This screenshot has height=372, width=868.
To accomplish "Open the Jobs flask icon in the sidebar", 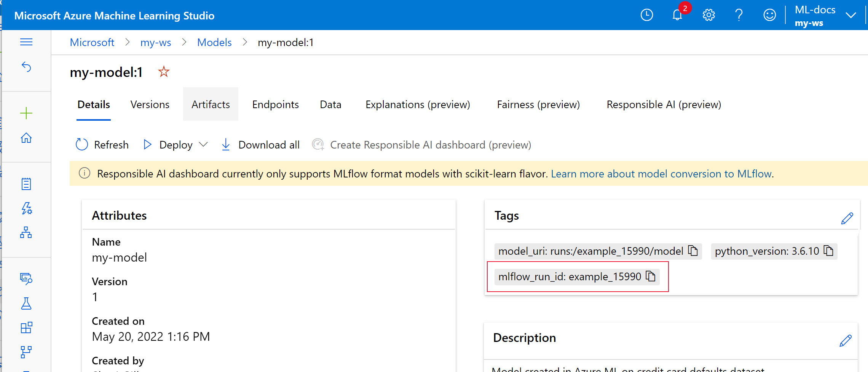I will coord(26,303).
